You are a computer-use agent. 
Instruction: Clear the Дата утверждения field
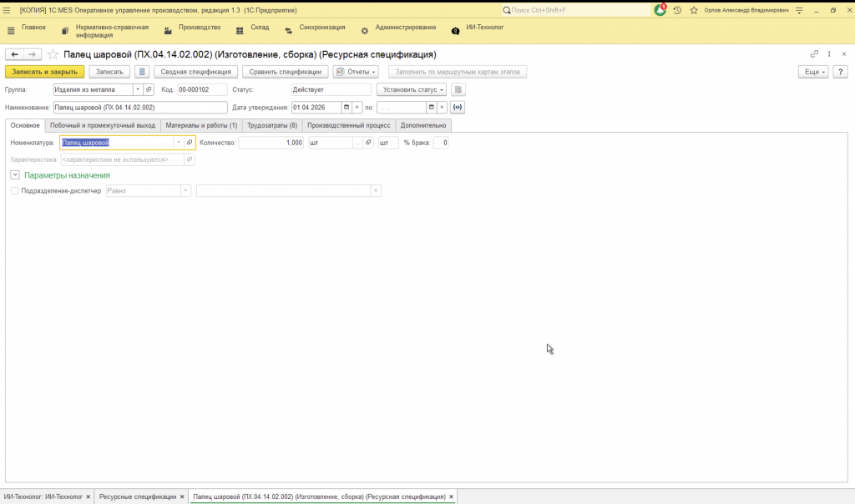pyautogui.click(x=357, y=108)
